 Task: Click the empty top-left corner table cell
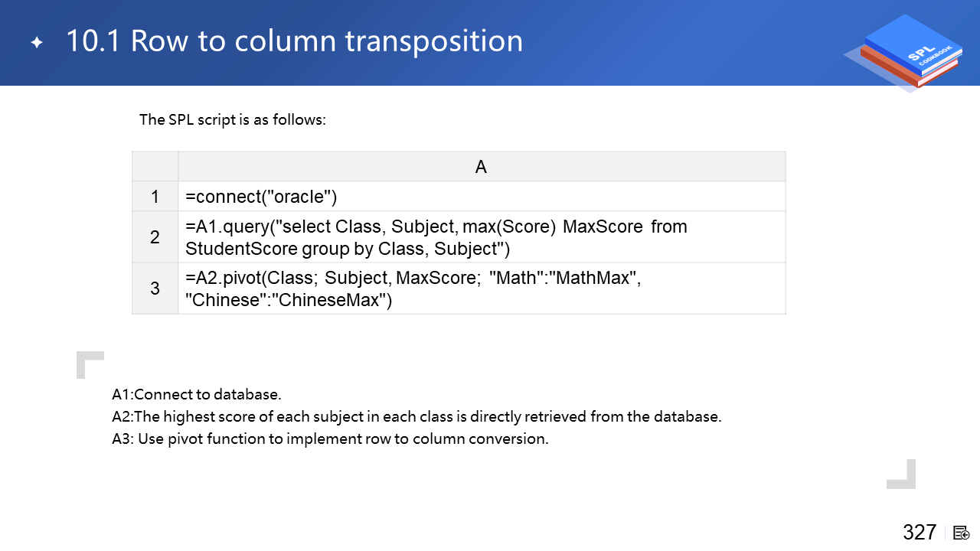(155, 167)
